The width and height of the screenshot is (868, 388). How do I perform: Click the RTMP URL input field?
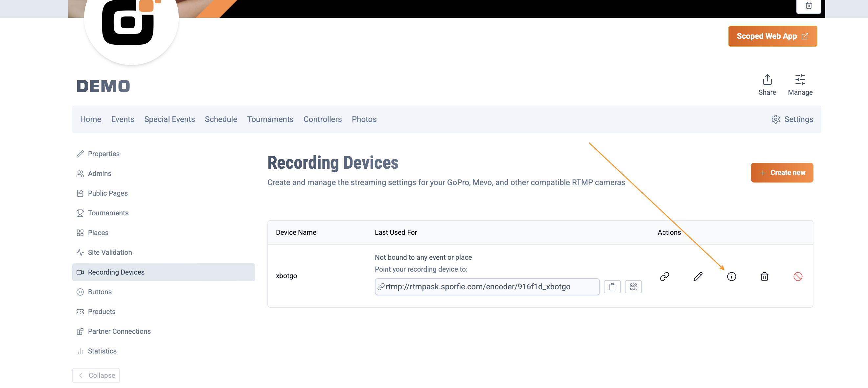click(x=487, y=286)
